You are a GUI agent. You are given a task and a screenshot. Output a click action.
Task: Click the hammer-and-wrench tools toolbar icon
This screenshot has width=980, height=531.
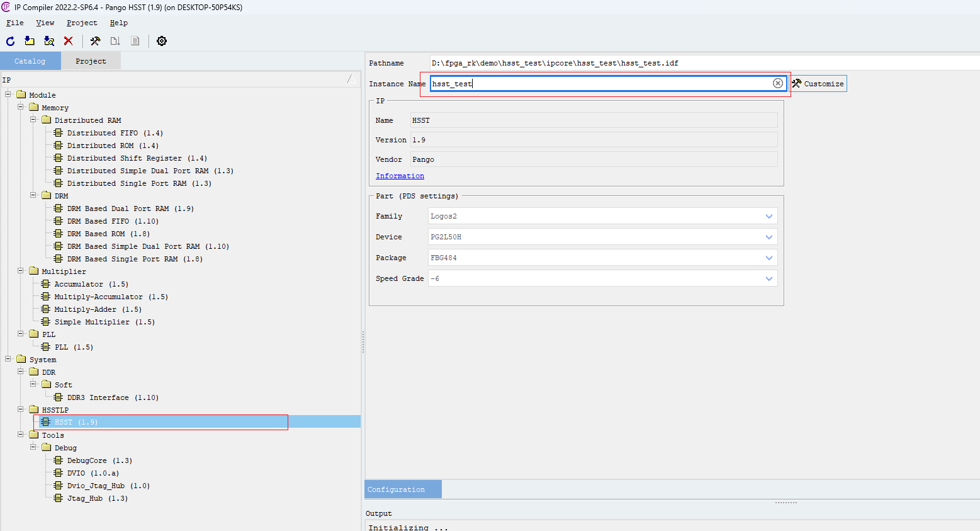pos(96,41)
